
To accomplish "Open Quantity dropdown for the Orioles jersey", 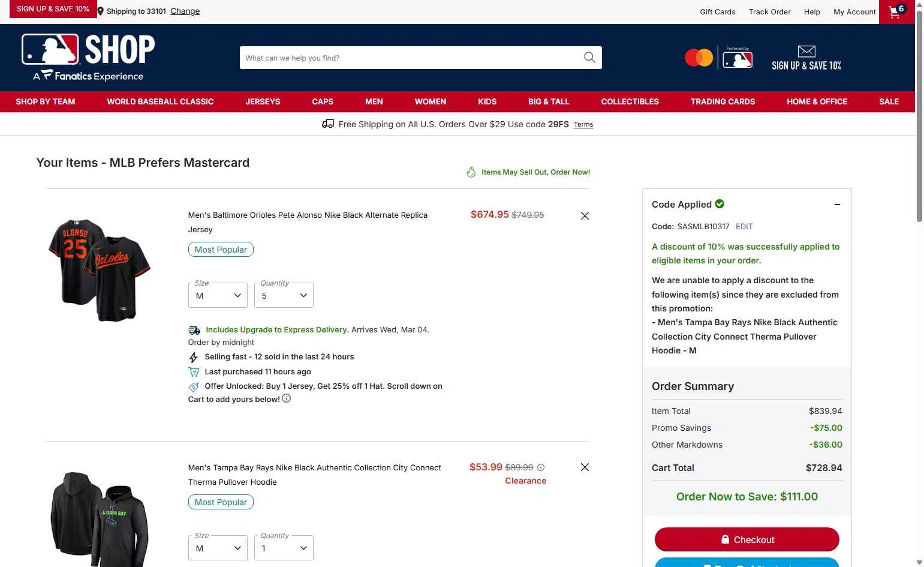I will [x=284, y=295].
